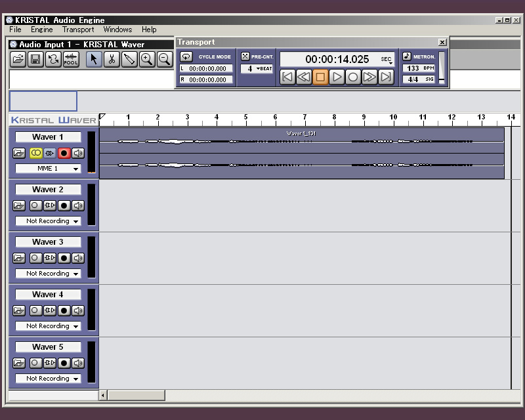Viewport: 525px width, 420px height.
Task: Click the metronome volume slider
Action: click(442, 68)
